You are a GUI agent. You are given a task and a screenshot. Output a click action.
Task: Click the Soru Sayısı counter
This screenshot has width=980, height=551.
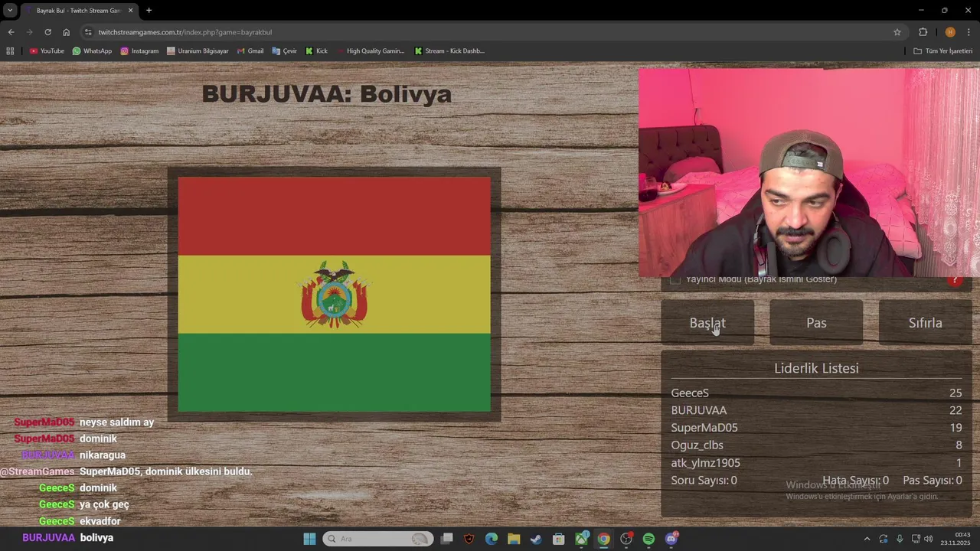coord(704,481)
